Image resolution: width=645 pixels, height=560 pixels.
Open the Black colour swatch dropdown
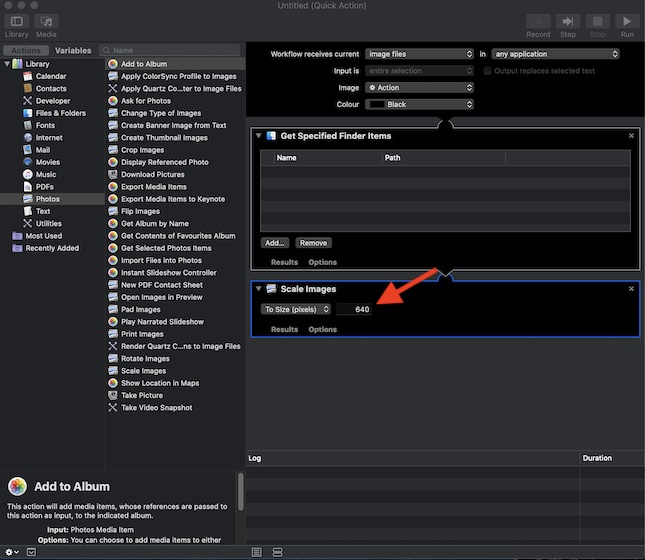pos(418,104)
